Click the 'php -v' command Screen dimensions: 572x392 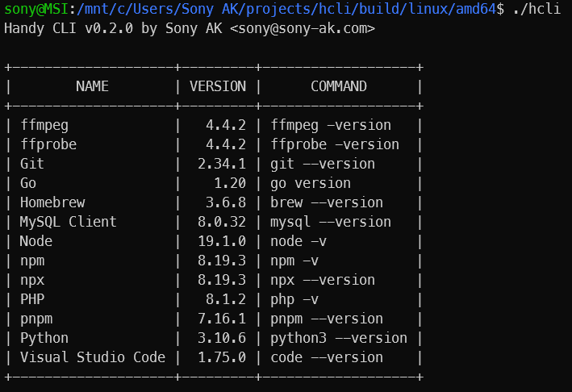pos(294,300)
